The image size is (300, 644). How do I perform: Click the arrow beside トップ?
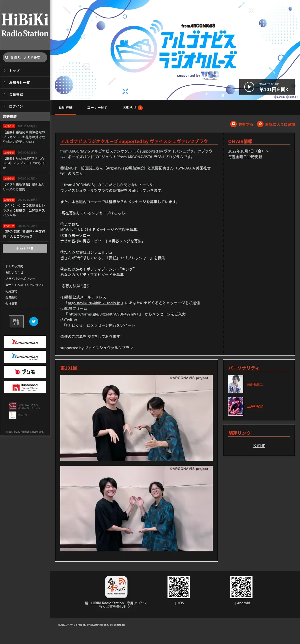coord(4,71)
